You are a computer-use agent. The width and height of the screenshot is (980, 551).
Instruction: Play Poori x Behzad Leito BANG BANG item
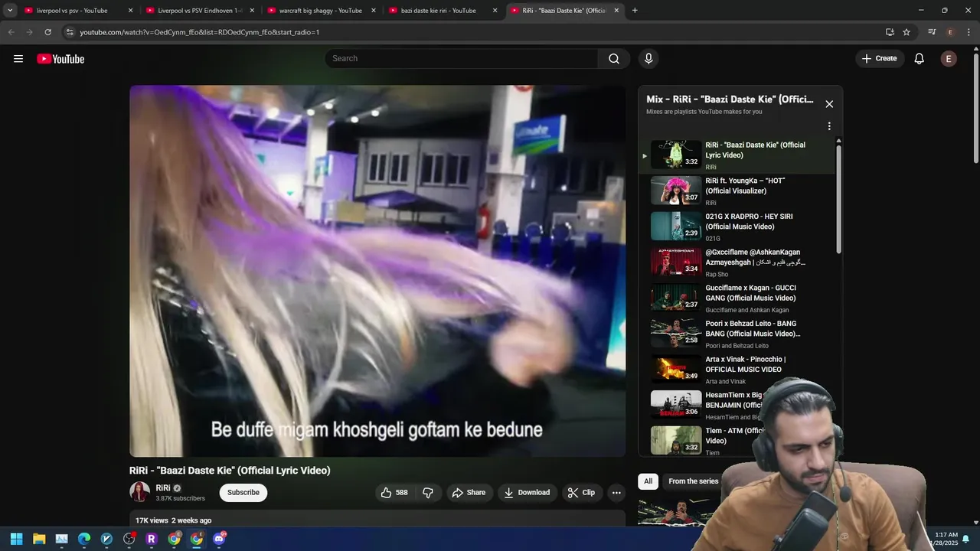[737, 334]
